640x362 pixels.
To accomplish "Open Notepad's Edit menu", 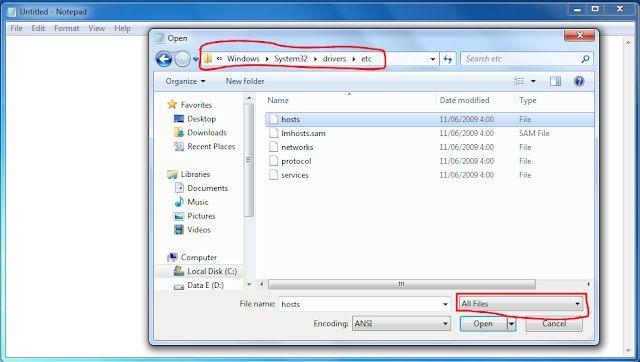I will coord(38,28).
